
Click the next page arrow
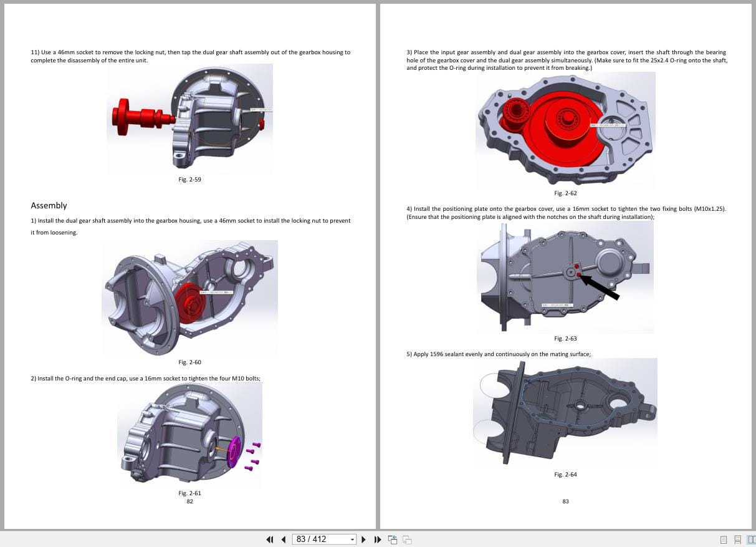pyautogui.click(x=363, y=539)
